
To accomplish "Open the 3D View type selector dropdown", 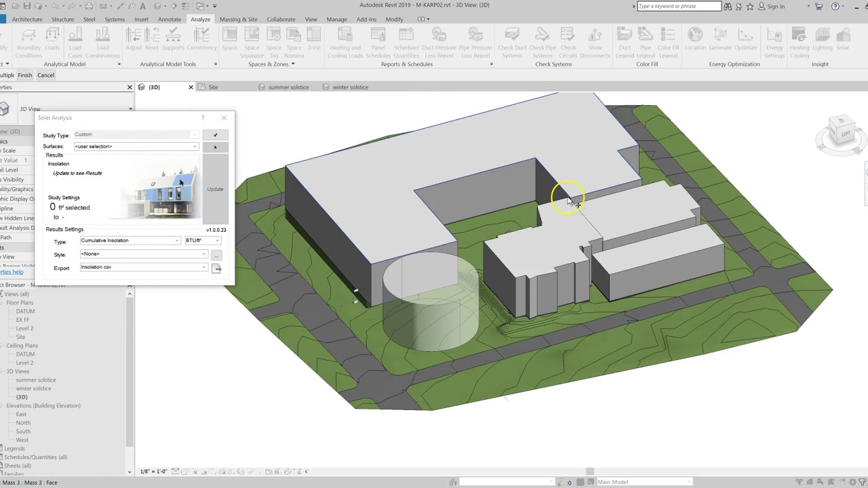I will (130, 108).
